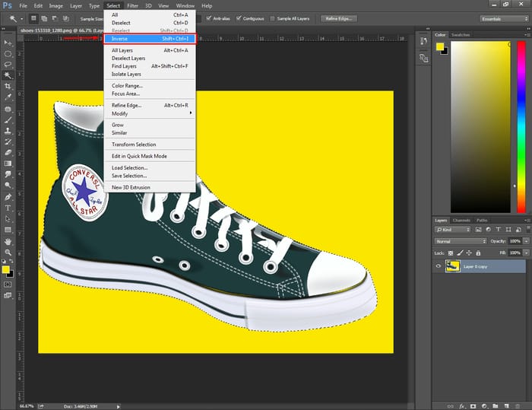Screen dimensions: 532x410
Task: Open the Fill slider dropdown arrow
Action: coord(526,253)
